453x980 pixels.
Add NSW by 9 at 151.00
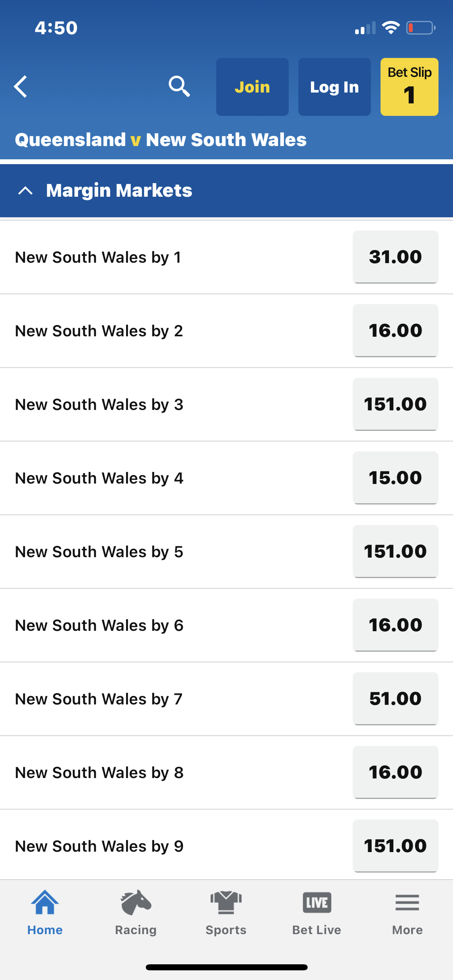[395, 846]
